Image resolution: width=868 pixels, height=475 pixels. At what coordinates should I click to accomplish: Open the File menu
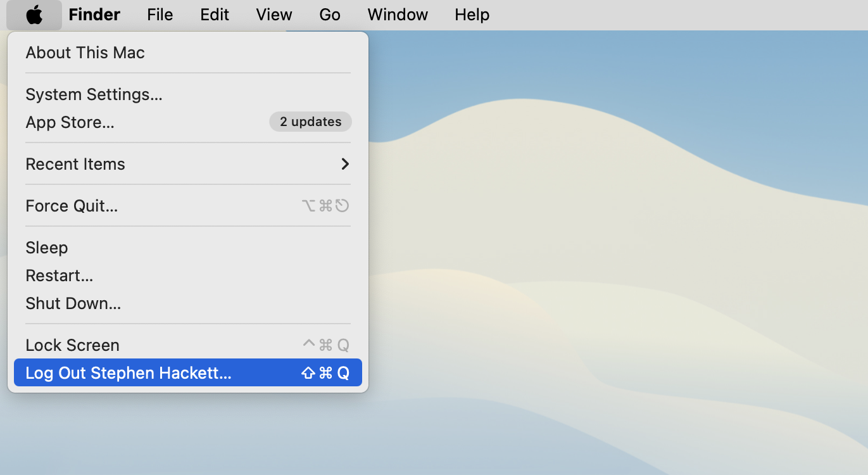pos(160,15)
